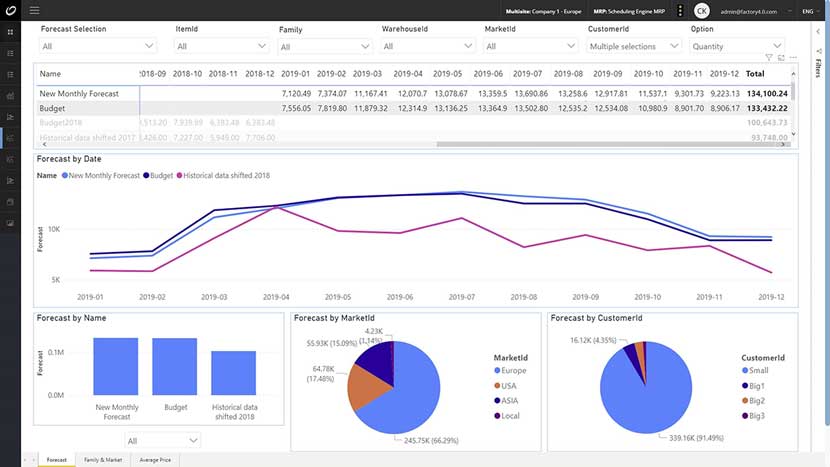830x467 pixels.
Task: Click MRP: Scheduling Engine MRP selector
Action: [x=629, y=11]
